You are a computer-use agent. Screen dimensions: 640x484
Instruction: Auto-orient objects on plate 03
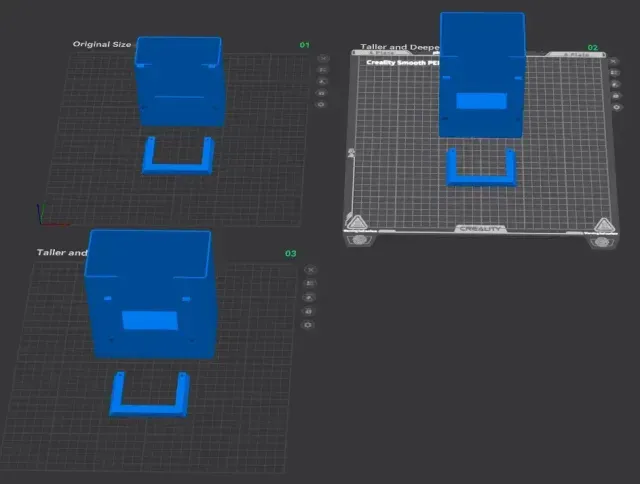[x=309, y=298]
